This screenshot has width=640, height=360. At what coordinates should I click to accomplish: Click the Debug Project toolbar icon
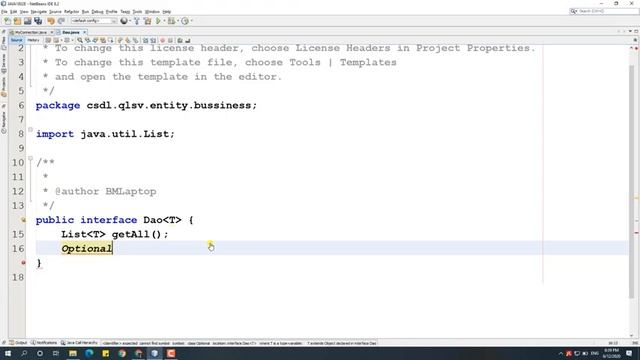pyautogui.click(x=171, y=21)
